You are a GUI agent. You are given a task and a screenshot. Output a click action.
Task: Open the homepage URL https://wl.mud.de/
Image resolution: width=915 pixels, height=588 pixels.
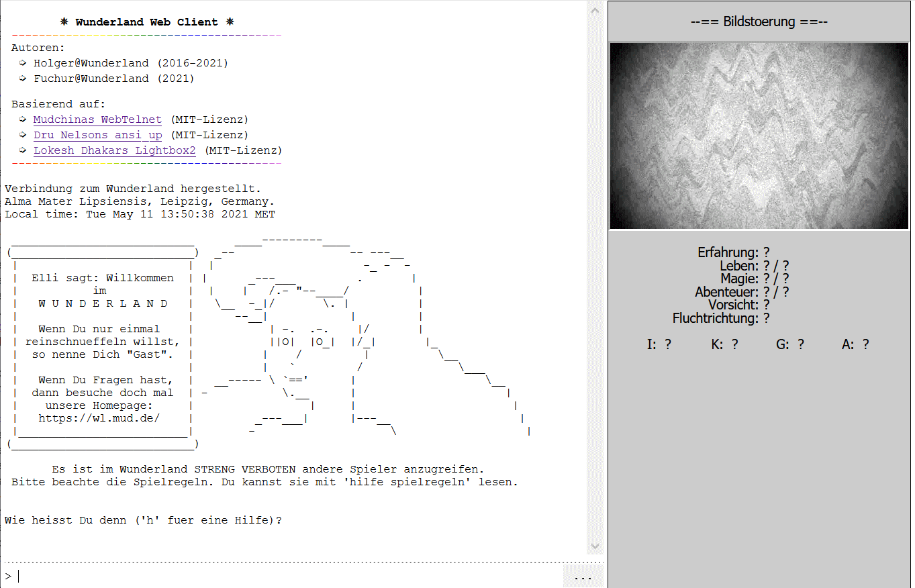pyautogui.click(x=99, y=418)
